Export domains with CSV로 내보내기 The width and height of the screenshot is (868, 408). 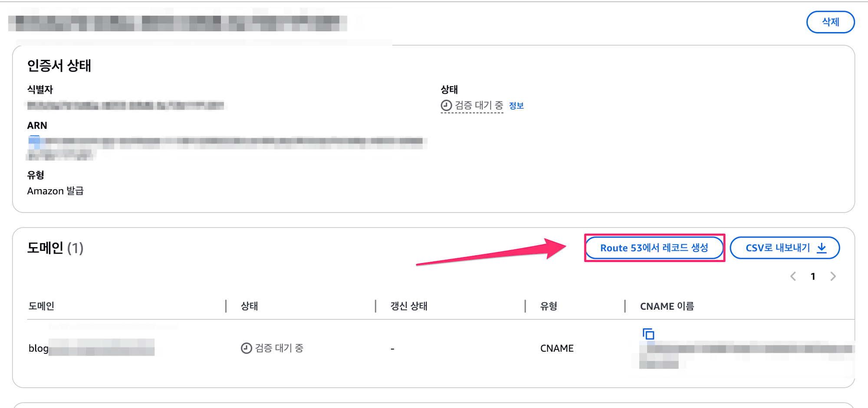click(x=785, y=248)
